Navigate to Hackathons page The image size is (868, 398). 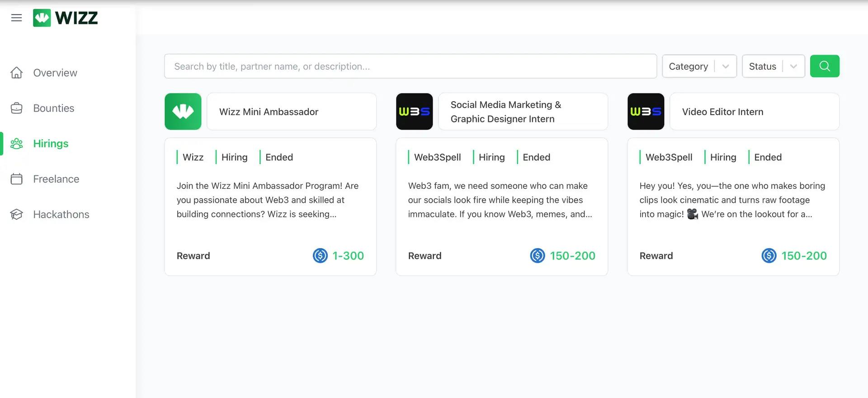pos(61,215)
